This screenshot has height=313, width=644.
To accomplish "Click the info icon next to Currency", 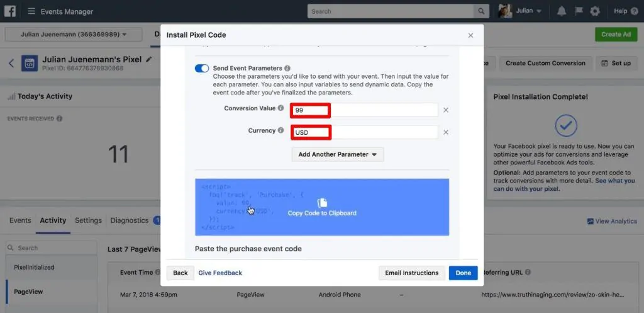I will [x=280, y=130].
